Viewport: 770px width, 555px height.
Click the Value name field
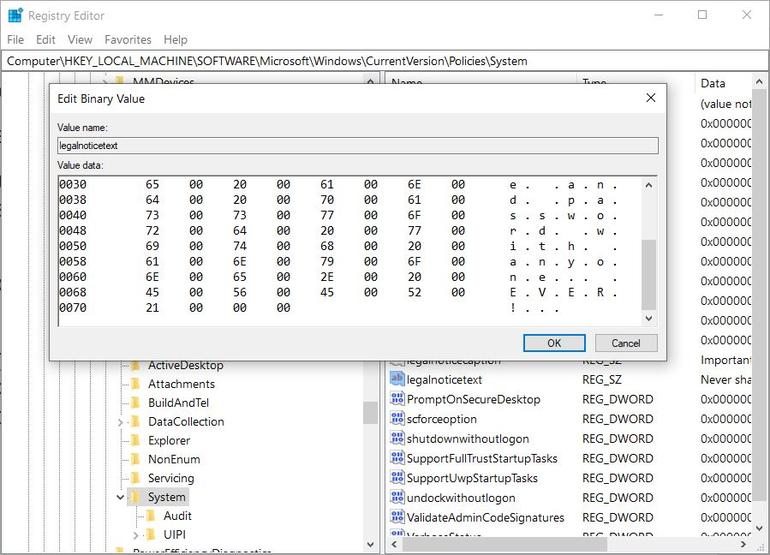point(358,145)
